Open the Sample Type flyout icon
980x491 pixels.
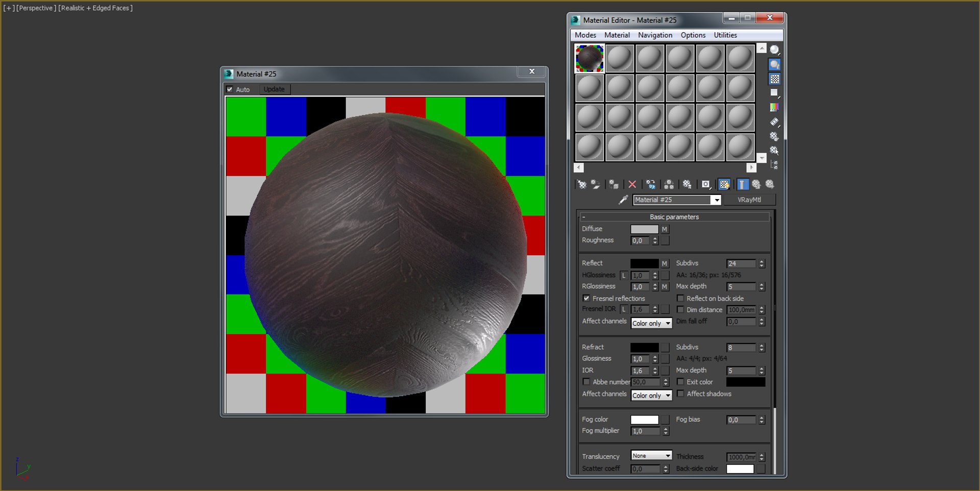click(774, 50)
